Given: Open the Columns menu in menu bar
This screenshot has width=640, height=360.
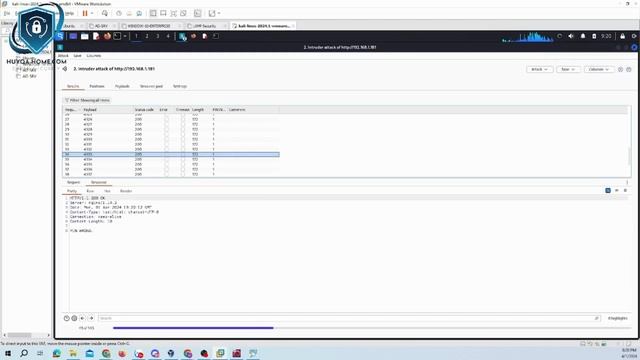Looking at the screenshot, I should pyautogui.click(x=93, y=56).
